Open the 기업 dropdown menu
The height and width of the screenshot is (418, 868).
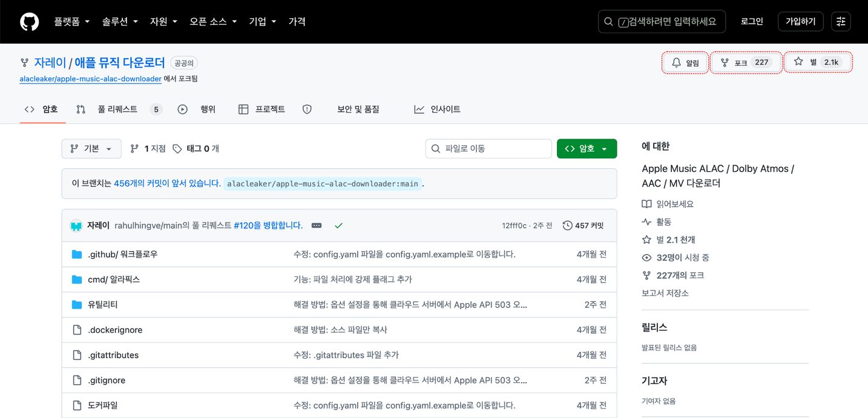263,22
